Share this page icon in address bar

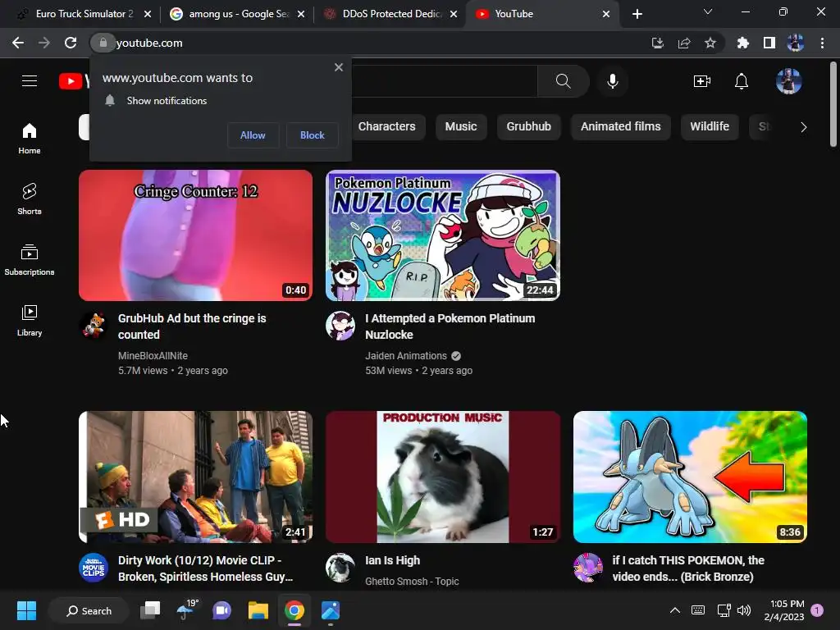pyautogui.click(x=684, y=43)
